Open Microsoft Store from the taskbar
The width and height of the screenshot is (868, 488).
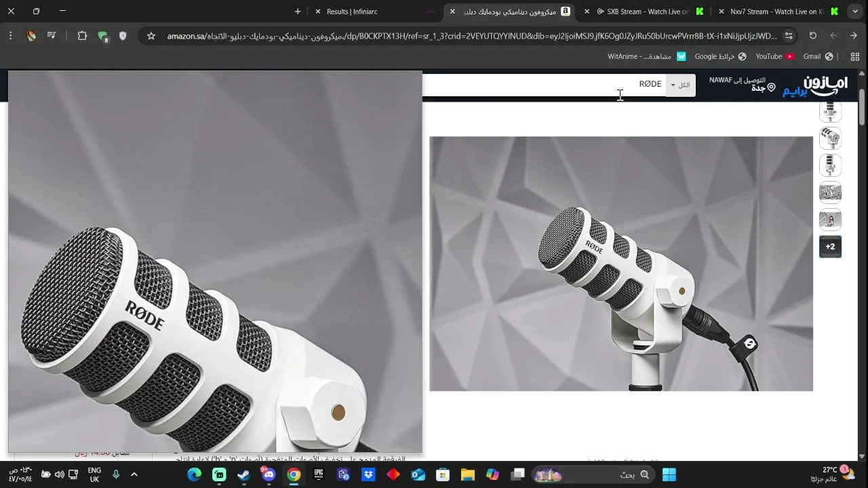tap(443, 474)
